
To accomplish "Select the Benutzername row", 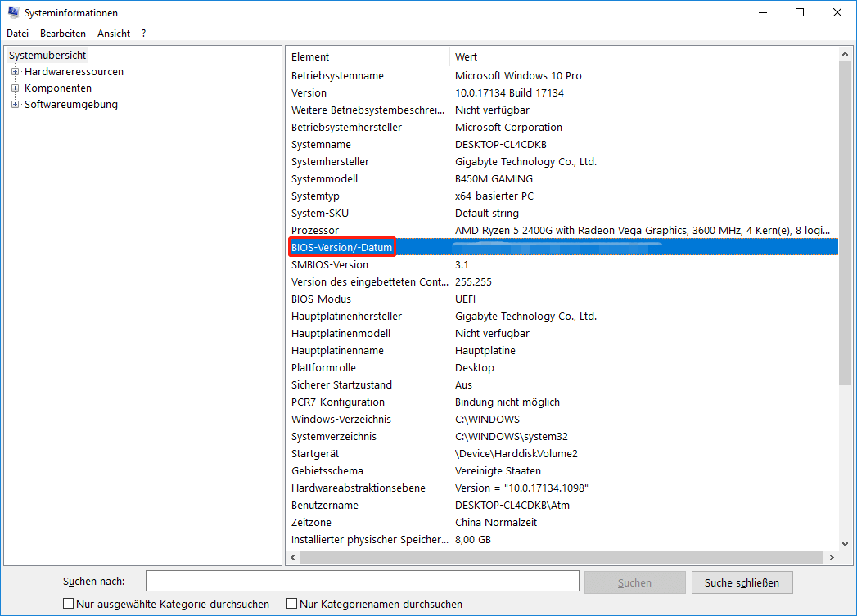I will (562, 506).
